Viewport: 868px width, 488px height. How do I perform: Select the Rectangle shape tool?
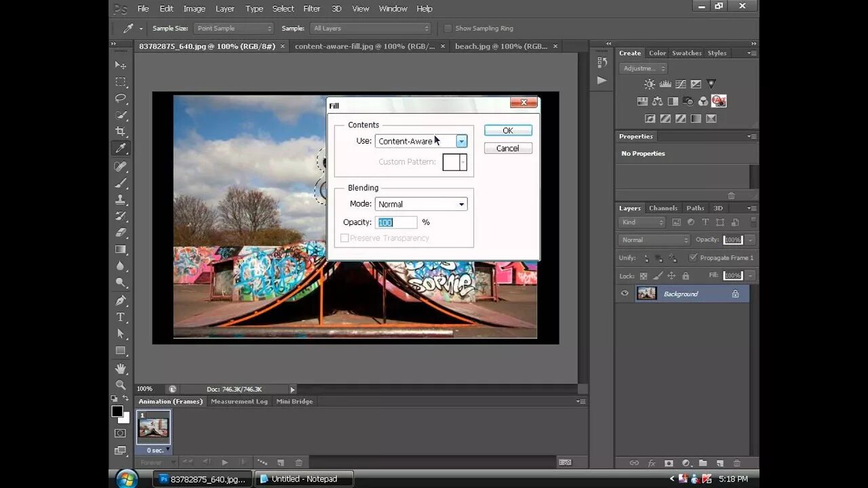(121, 350)
